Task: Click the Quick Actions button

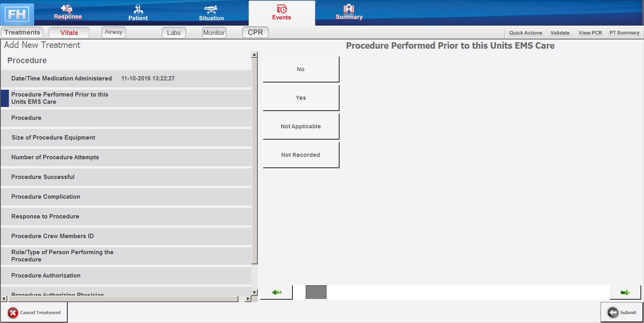Action: [526, 33]
